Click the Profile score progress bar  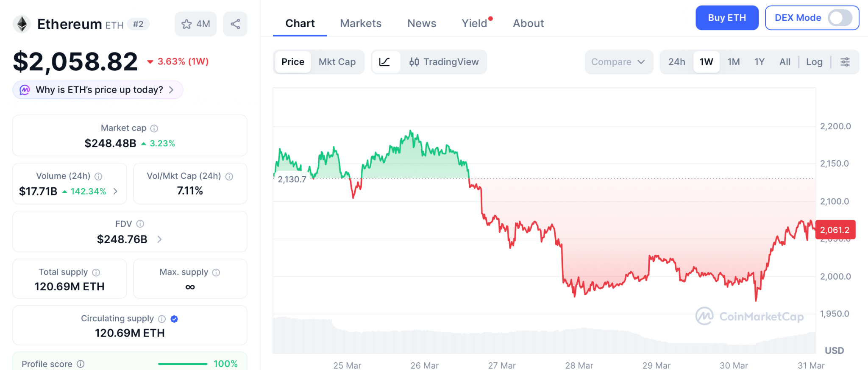183,364
